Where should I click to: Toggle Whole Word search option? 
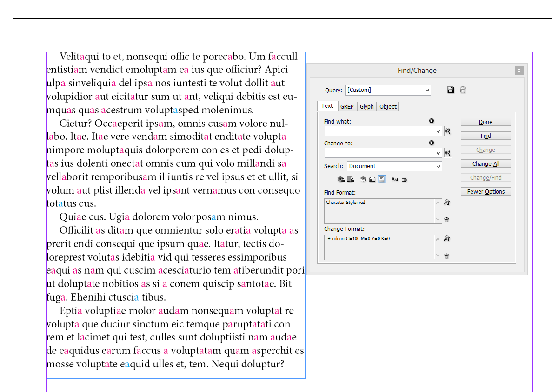[404, 179]
